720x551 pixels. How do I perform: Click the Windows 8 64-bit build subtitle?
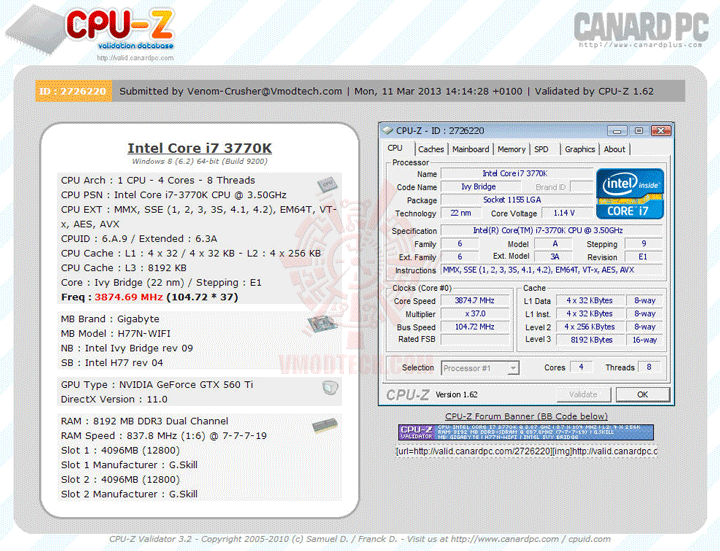pyautogui.click(x=200, y=162)
